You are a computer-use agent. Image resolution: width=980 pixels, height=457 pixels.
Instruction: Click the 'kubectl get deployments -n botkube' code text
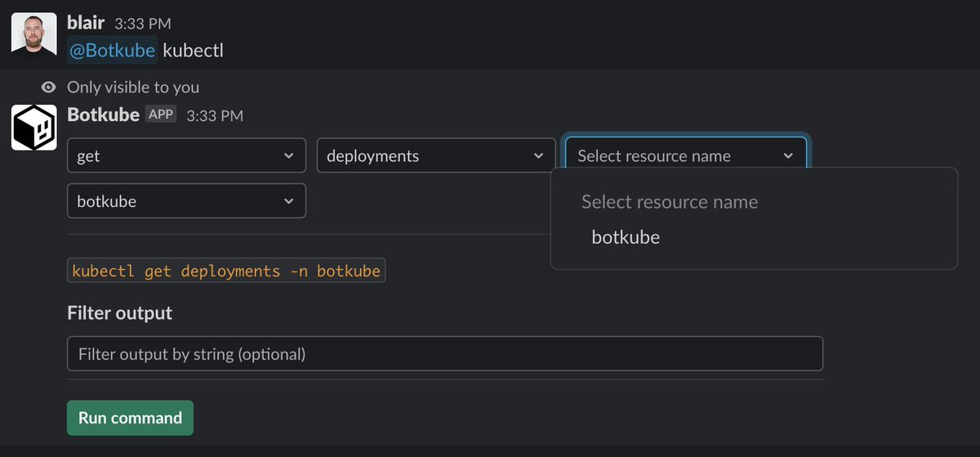pyautogui.click(x=226, y=271)
